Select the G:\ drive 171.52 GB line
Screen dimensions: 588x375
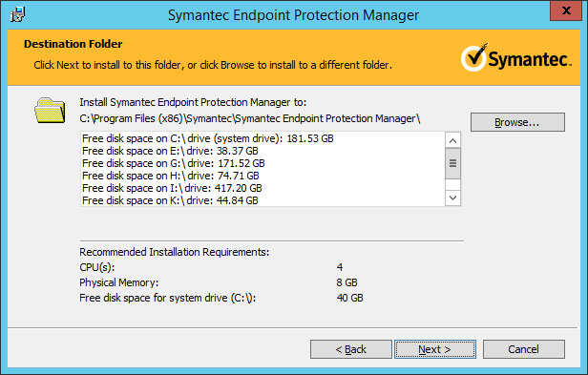(174, 163)
